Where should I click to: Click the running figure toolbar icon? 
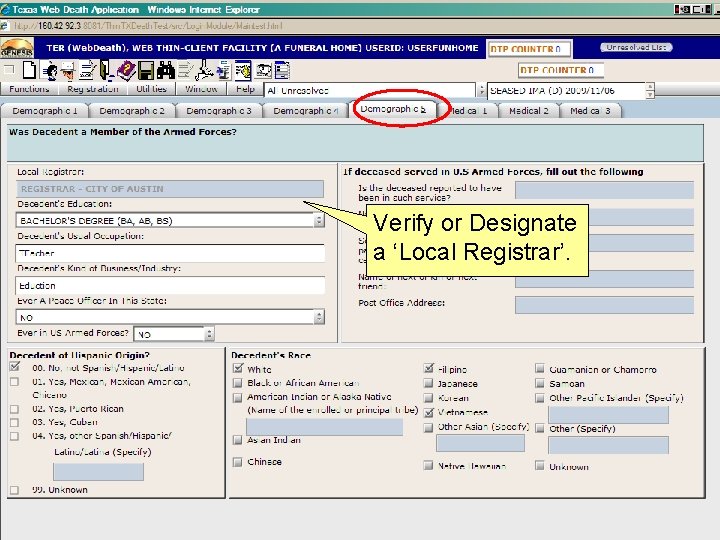[204, 70]
